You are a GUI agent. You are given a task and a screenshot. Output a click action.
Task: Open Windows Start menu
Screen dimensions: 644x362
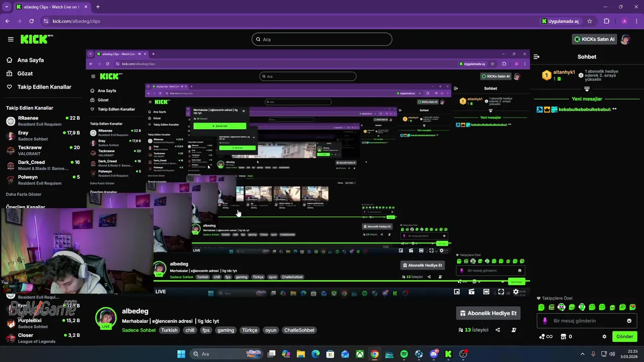click(181, 354)
